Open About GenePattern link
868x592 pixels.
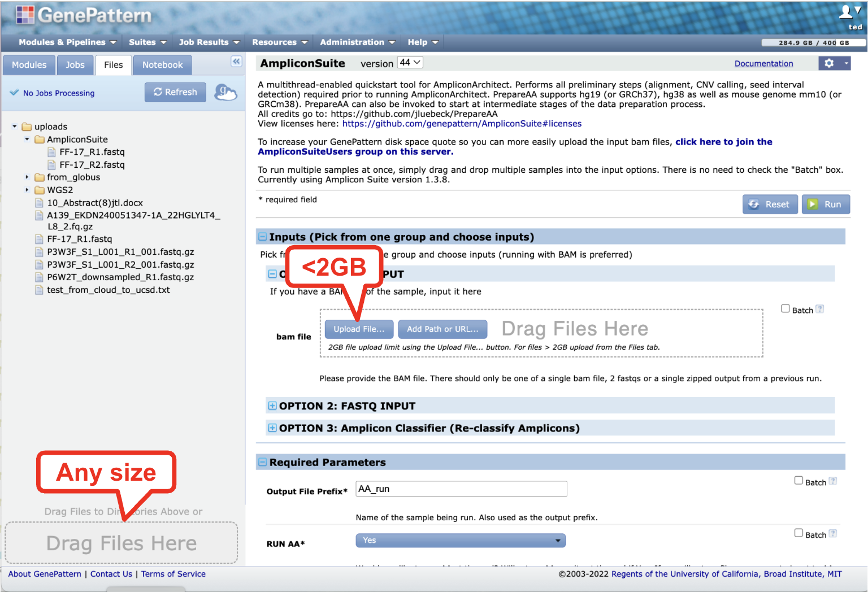coord(45,574)
